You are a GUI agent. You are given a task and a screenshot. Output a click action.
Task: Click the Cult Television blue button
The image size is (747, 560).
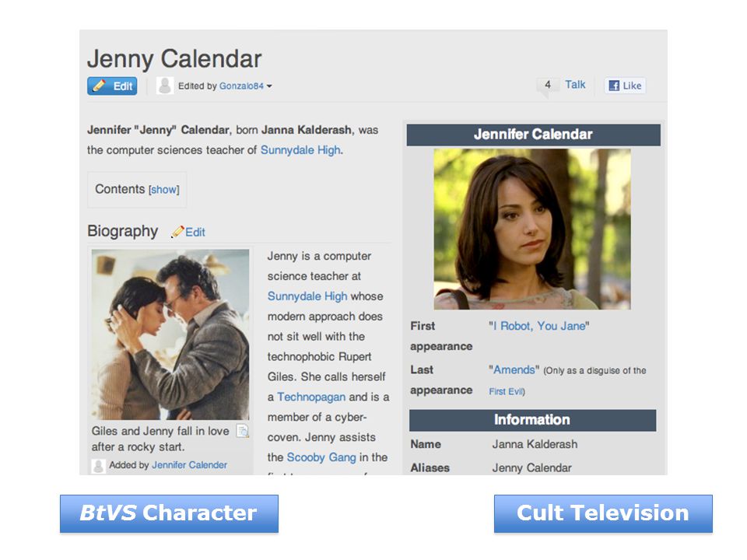coord(603,513)
